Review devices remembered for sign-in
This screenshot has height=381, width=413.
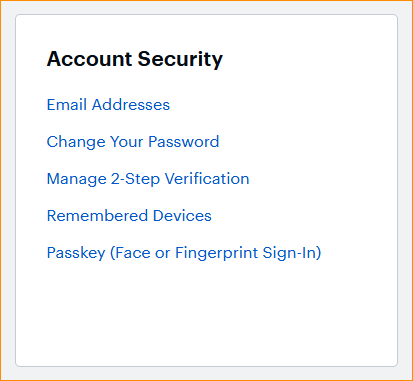pos(129,216)
